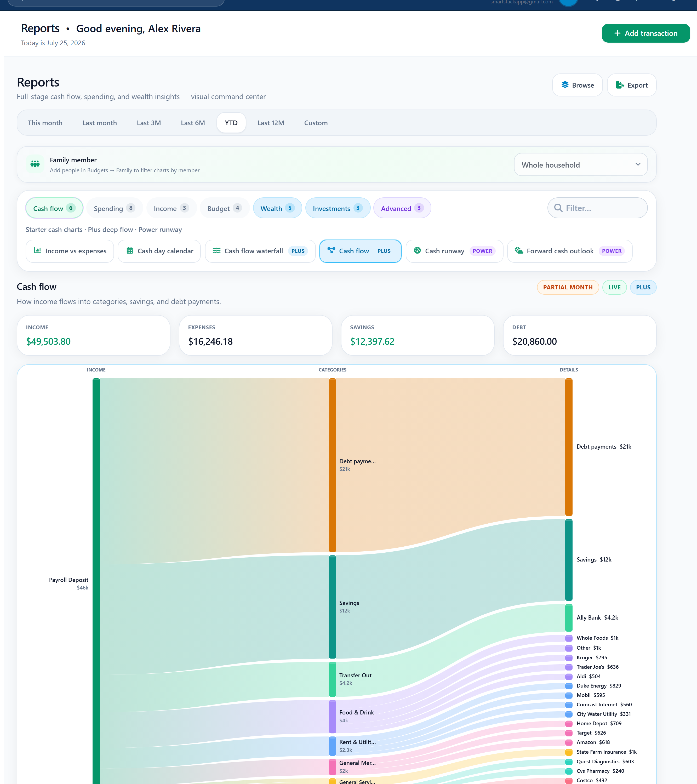The image size is (697, 784).
Task: Switch to the Investments category
Action: click(x=338, y=208)
